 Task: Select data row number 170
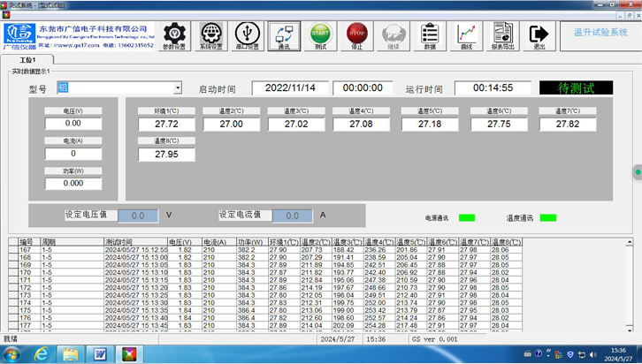(x=26, y=273)
